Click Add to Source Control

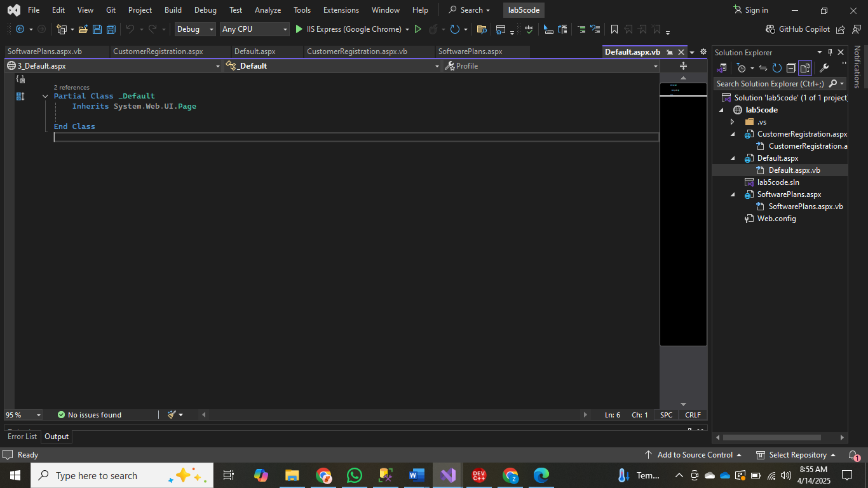[x=694, y=455]
